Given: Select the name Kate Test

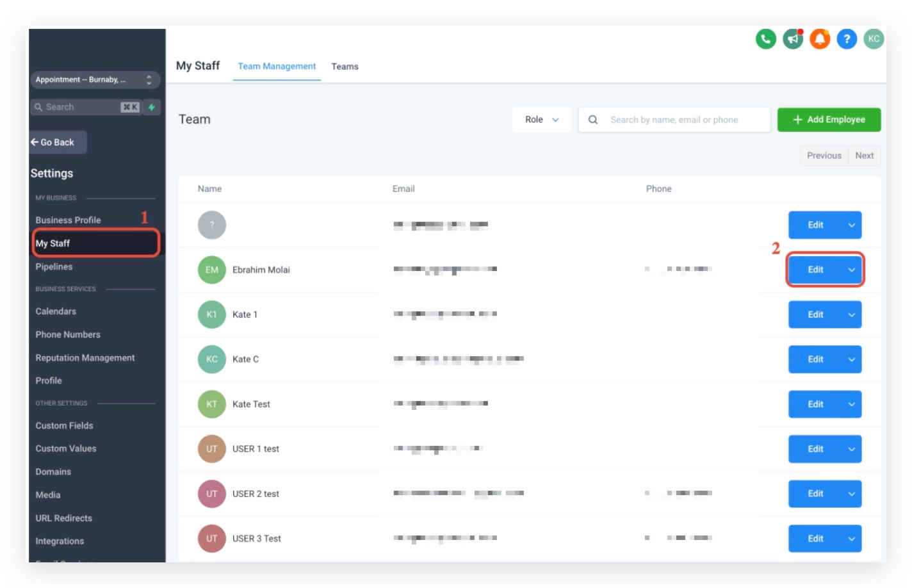Looking at the screenshot, I should 251,404.
